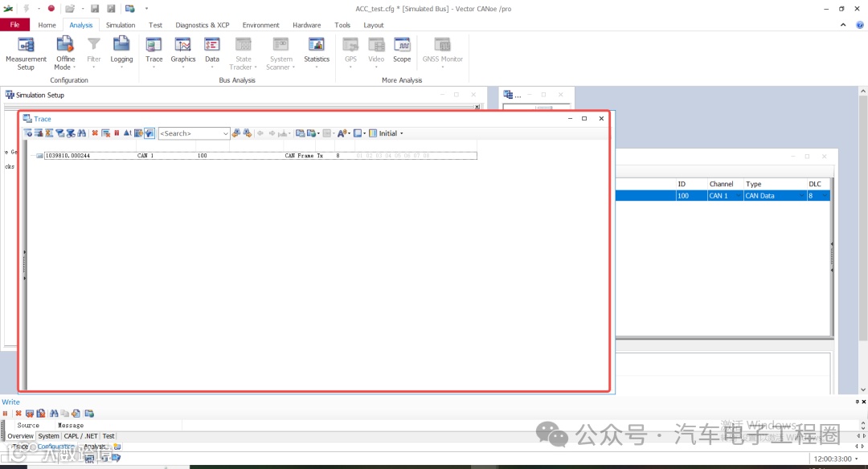Collapse the ribbon with the up chevron

tap(843, 25)
